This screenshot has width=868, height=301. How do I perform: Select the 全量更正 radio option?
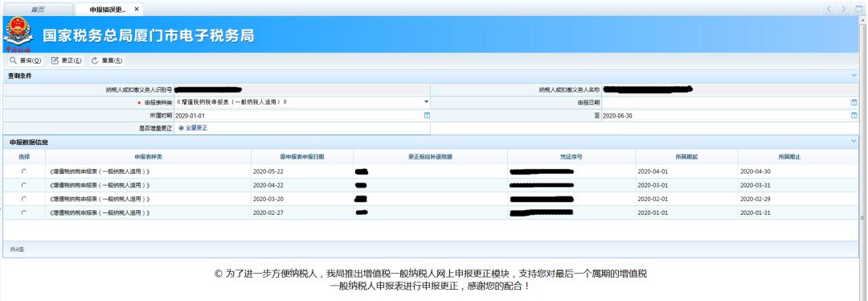point(181,128)
